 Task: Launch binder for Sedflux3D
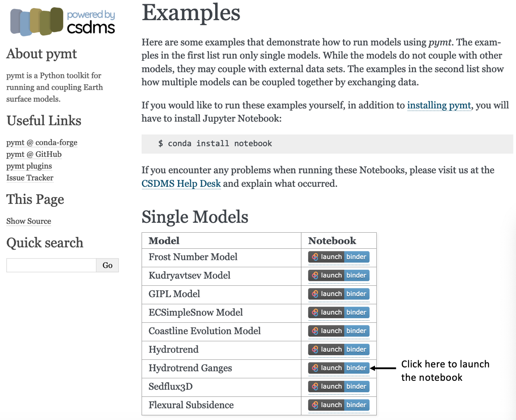click(x=339, y=387)
